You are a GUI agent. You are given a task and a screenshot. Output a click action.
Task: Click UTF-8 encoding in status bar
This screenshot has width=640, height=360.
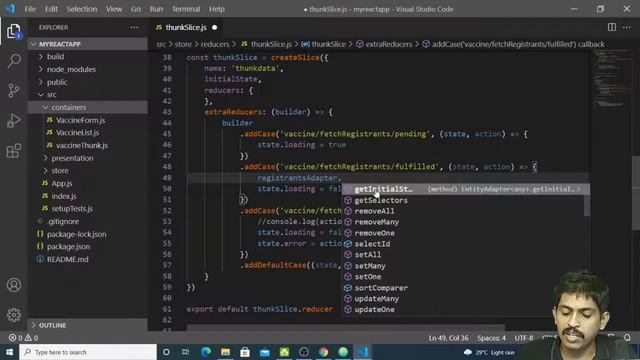pyautogui.click(x=524, y=338)
